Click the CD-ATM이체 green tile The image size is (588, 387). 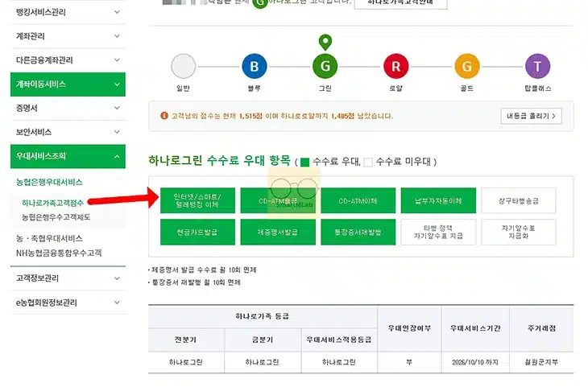click(x=358, y=200)
